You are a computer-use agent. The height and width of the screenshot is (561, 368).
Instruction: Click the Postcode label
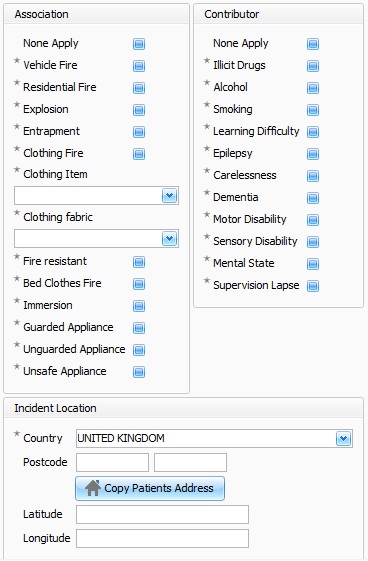(45, 462)
